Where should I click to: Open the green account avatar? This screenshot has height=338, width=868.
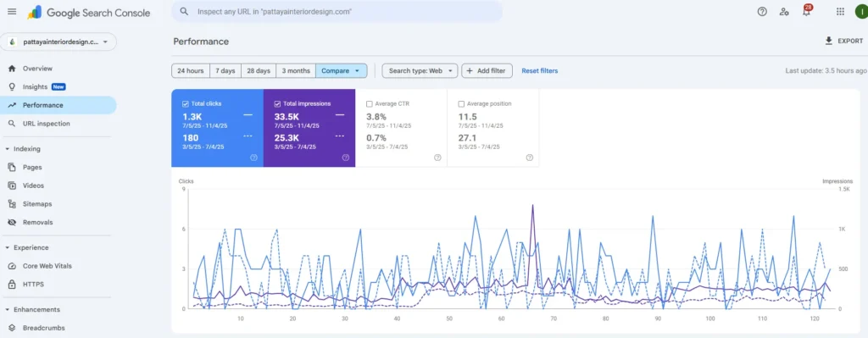tap(861, 12)
